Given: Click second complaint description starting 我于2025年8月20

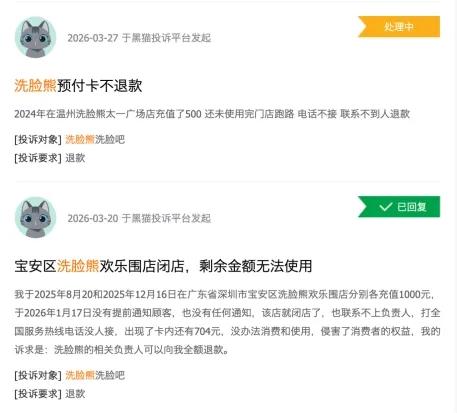Looking at the screenshot, I should [227, 322].
